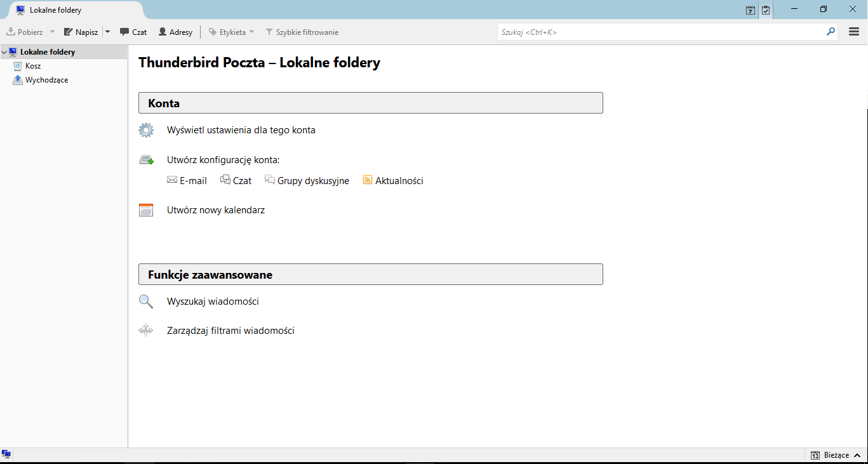The height and width of the screenshot is (464, 868).
Task: Create a new E-mail account
Action: point(193,181)
